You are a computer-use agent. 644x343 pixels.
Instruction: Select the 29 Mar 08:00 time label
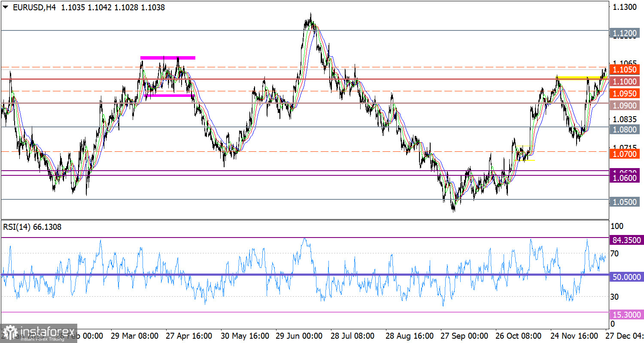[x=135, y=335]
